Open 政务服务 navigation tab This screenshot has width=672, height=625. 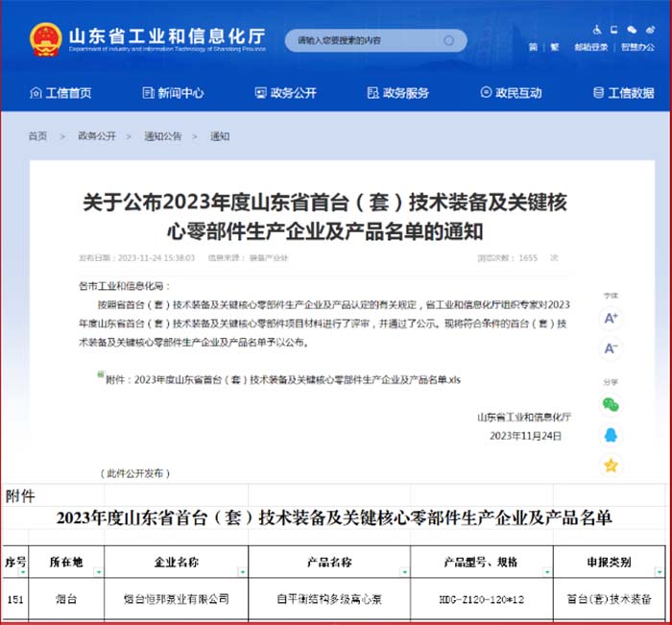(398, 92)
